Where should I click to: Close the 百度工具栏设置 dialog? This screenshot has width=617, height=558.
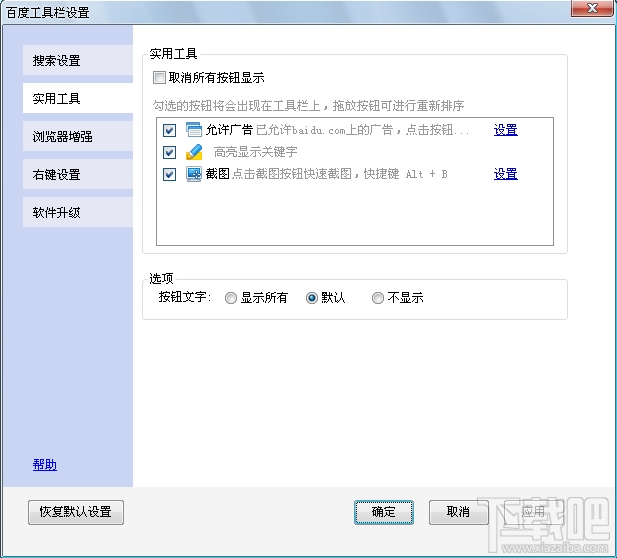pyautogui.click(x=592, y=8)
